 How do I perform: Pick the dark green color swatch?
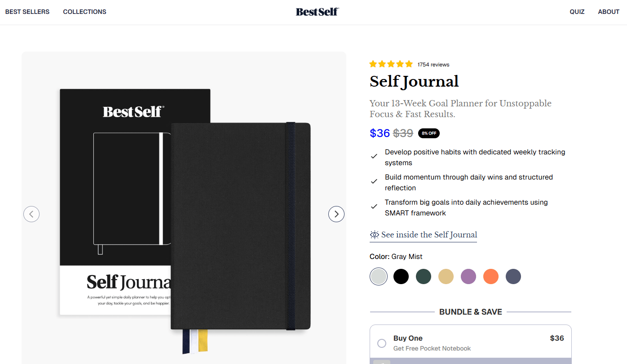tap(424, 276)
